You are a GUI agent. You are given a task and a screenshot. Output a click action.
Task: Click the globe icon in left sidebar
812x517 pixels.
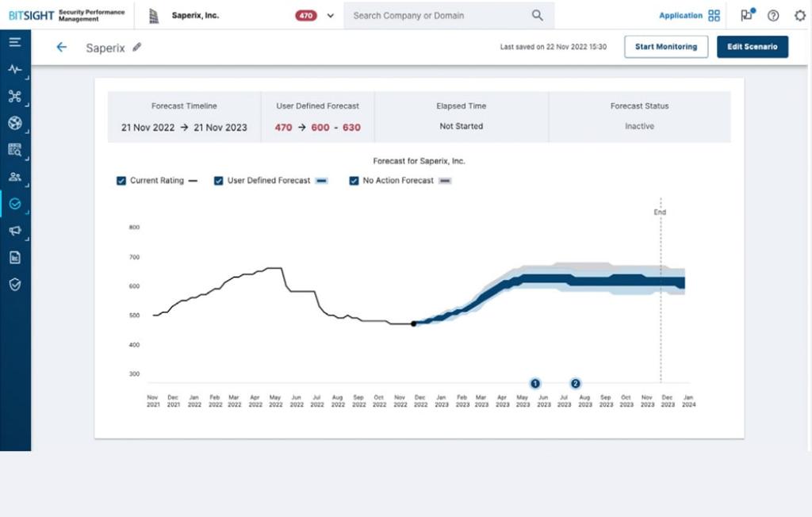coord(14,123)
